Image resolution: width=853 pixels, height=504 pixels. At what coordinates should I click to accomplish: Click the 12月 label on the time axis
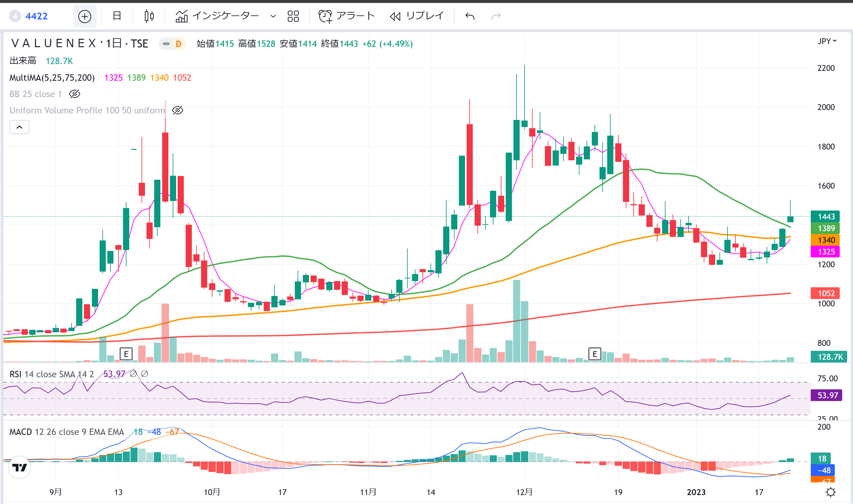pos(524,492)
